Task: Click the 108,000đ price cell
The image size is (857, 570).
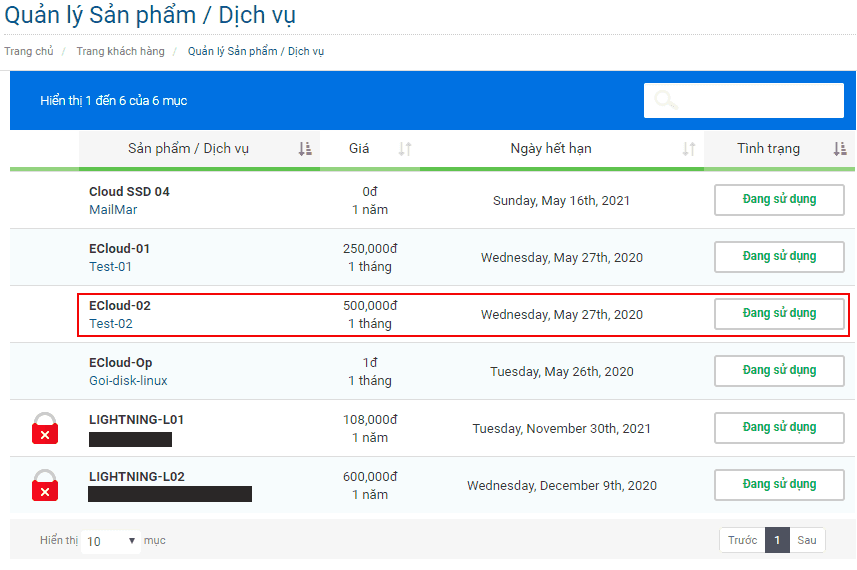Action: coord(370,420)
